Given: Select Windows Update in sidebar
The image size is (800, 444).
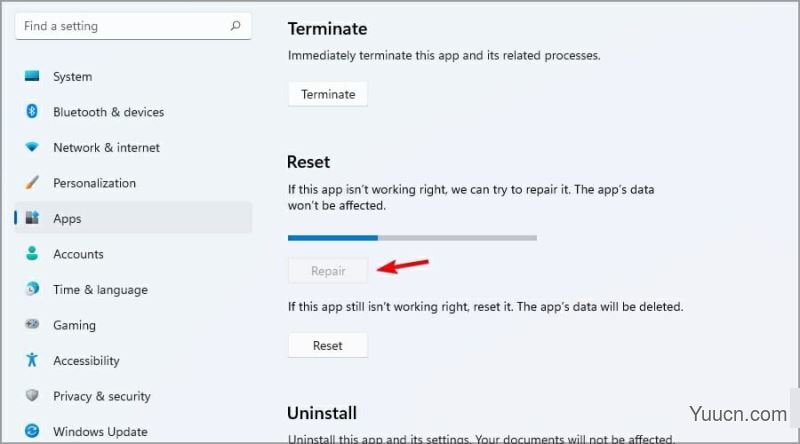Looking at the screenshot, I should coord(133,431).
